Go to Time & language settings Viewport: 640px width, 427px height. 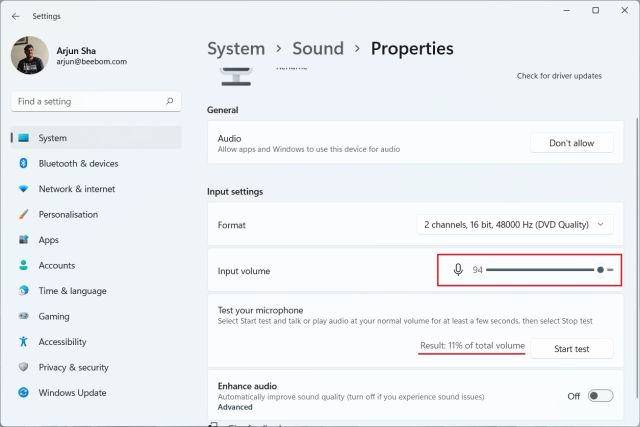click(72, 291)
